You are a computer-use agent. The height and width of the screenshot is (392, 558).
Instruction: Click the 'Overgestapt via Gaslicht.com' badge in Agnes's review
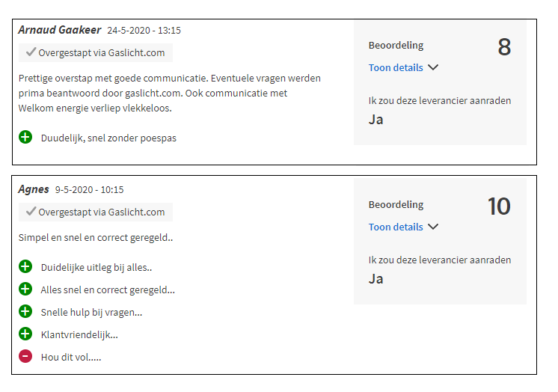[96, 212]
